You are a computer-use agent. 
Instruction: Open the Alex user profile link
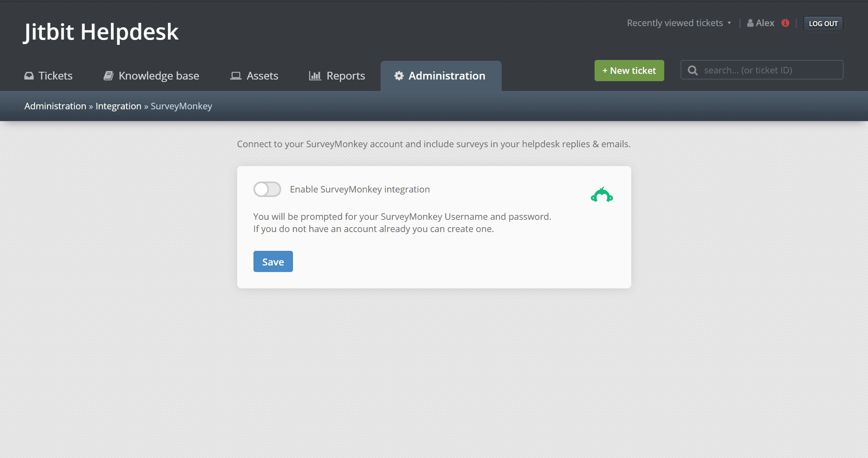764,23
